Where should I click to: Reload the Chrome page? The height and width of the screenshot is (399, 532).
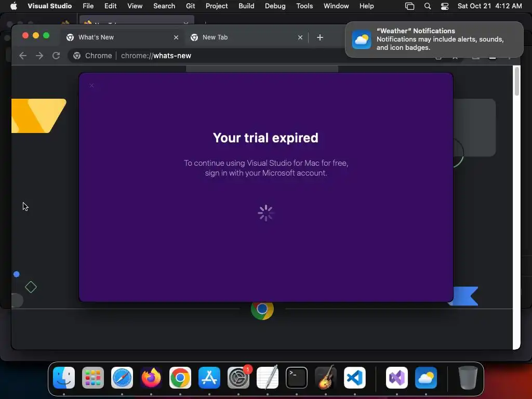[56, 56]
